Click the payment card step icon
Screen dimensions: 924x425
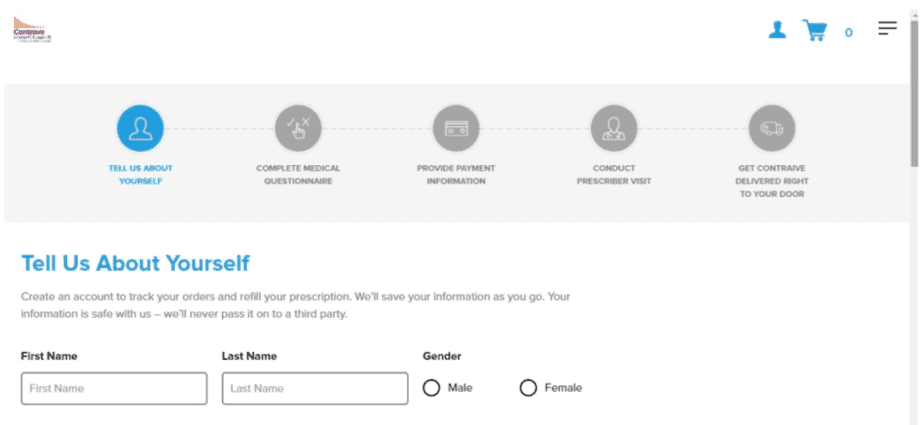(x=456, y=128)
